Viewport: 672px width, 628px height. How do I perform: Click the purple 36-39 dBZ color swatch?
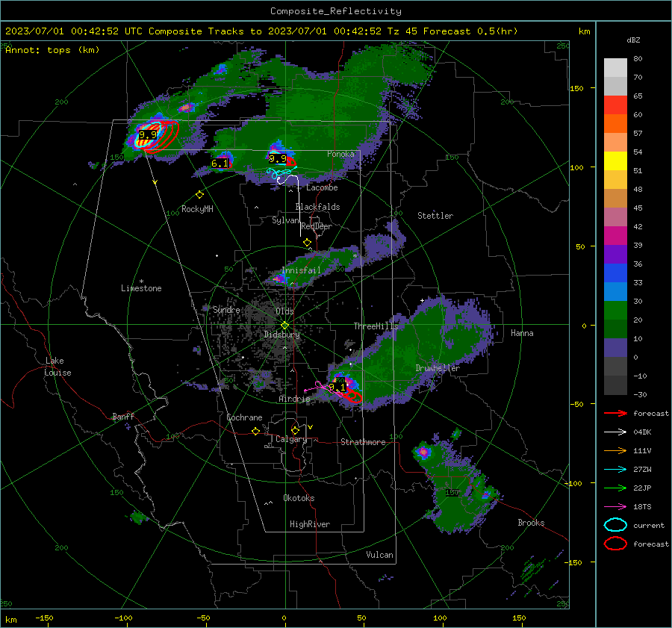(x=615, y=255)
